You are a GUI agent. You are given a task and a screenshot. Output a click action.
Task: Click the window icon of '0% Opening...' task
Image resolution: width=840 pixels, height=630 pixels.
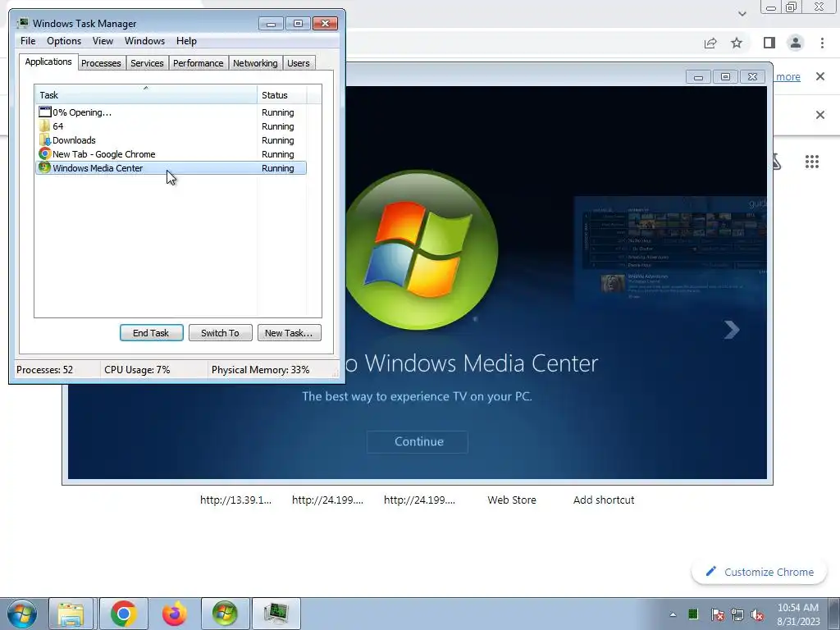pos(44,112)
